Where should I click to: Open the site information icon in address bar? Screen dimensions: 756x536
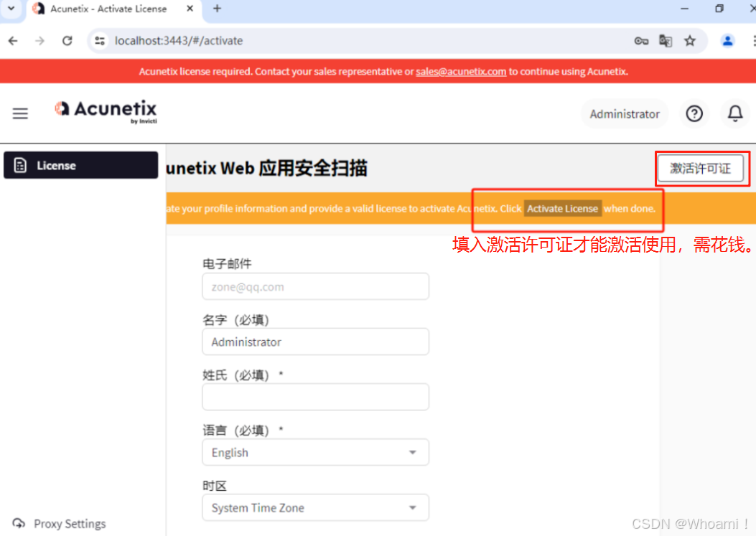coord(100,41)
